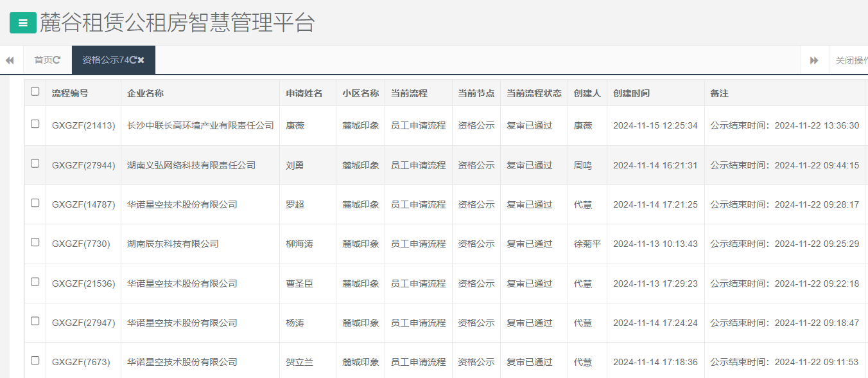
Task: Toggle the select-all checkbox in the table header
Action: [x=36, y=93]
